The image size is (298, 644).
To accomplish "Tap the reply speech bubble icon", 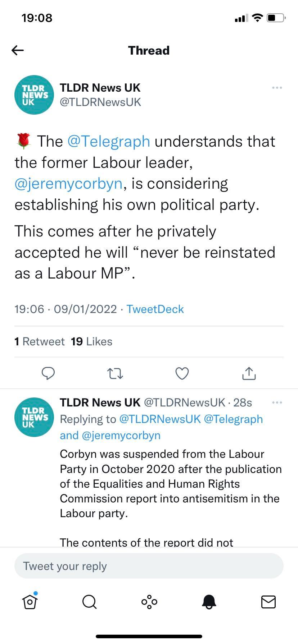I will pos(48,374).
